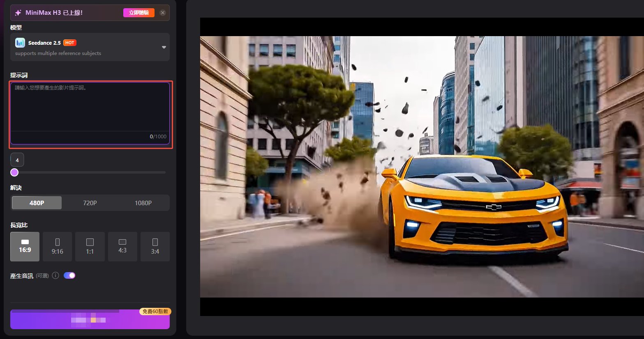644x339 pixels.
Task: Click the 'supports multiple reference subjects' text
Action: click(x=58, y=53)
